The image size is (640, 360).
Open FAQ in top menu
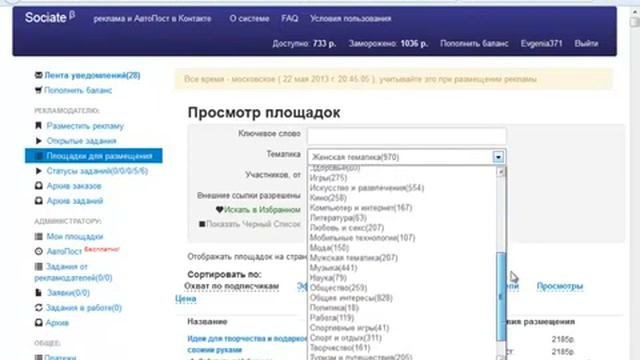click(x=289, y=18)
